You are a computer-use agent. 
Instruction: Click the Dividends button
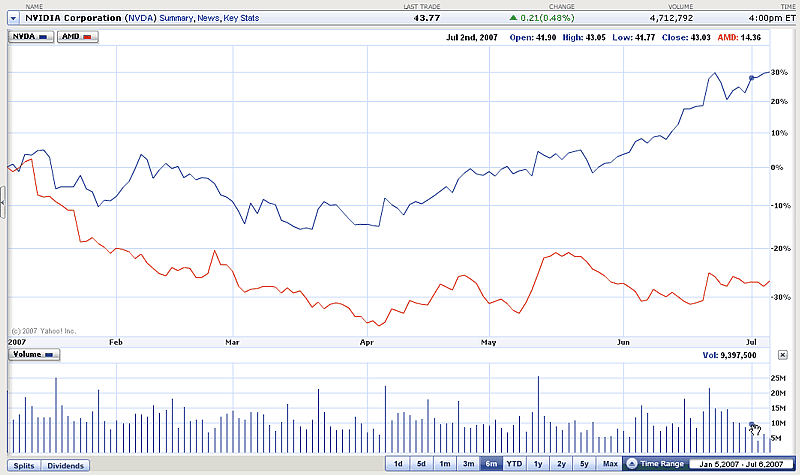pos(65,466)
